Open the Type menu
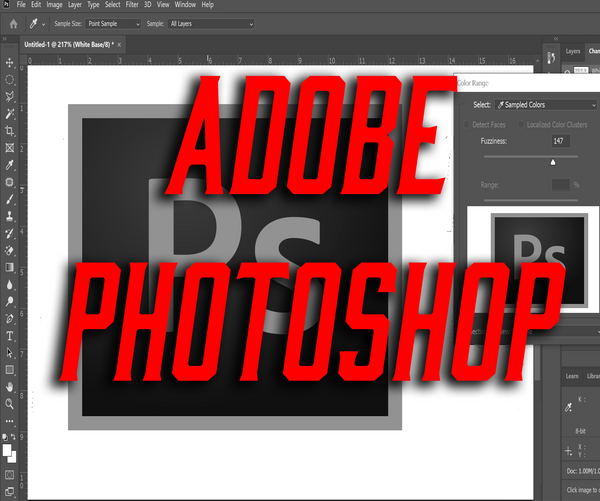Image resolution: width=600 pixels, height=501 pixels. point(93,5)
